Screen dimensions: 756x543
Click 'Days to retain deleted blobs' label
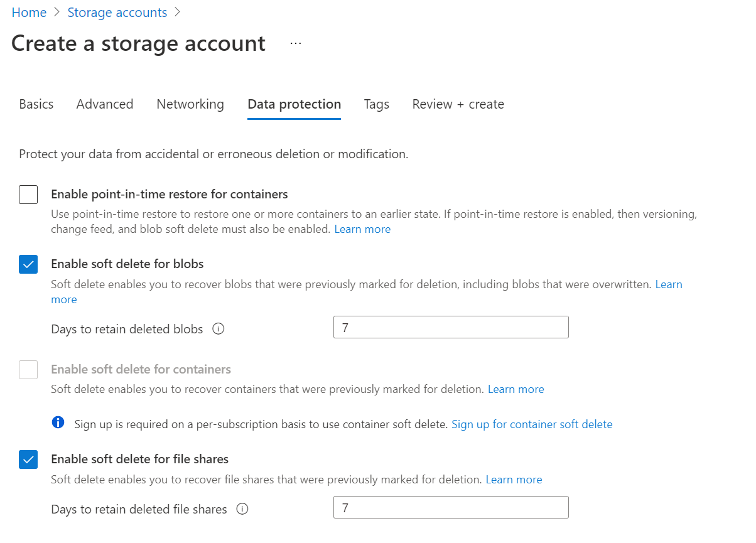tap(127, 329)
